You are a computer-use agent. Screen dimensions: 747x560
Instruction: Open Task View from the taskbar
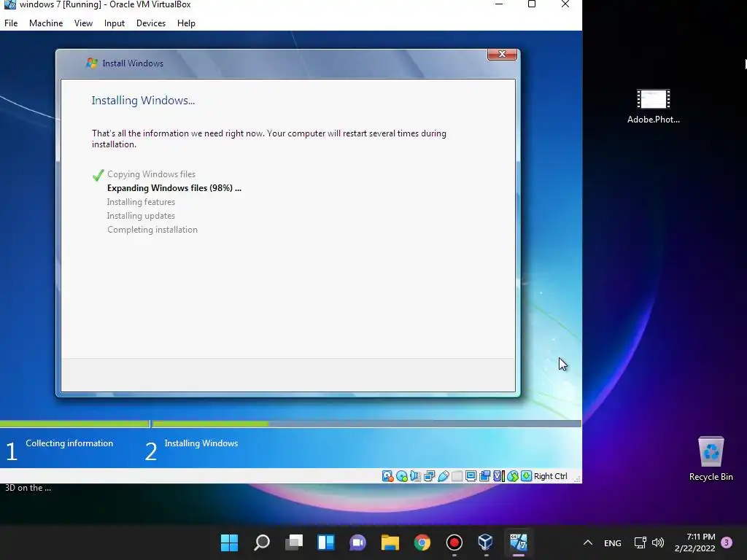(294, 542)
